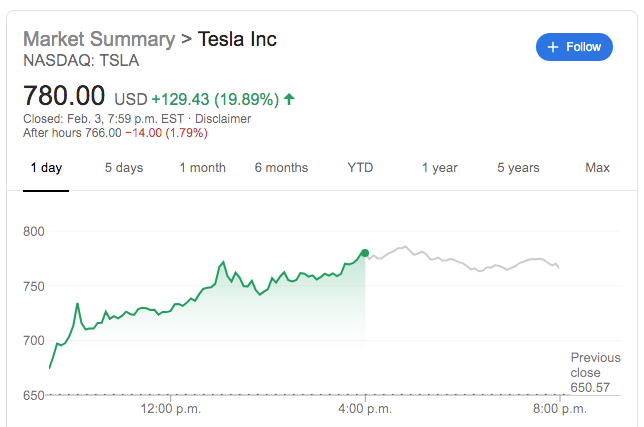The height and width of the screenshot is (427, 644).
Task: Open the Disclaimer link
Action: pyautogui.click(x=222, y=118)
